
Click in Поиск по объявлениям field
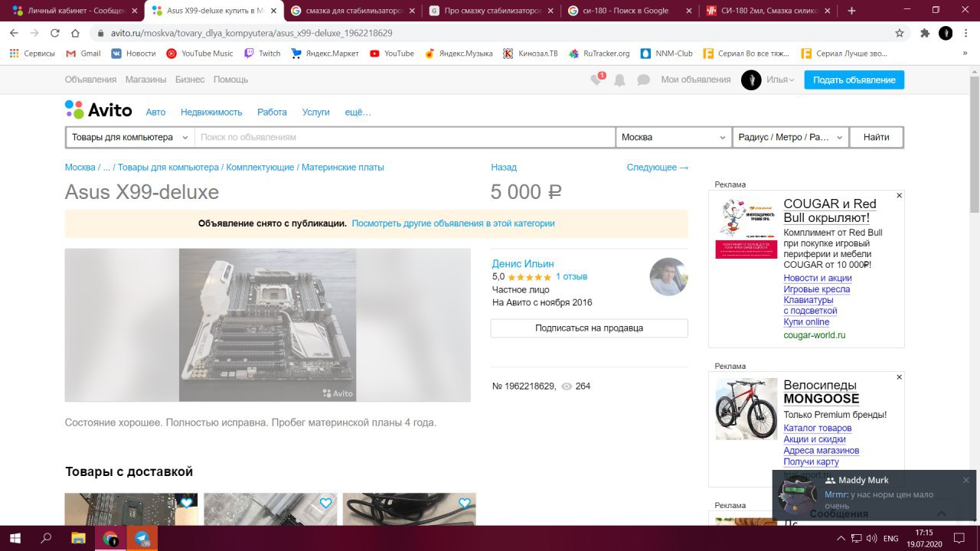pos(405,137)
